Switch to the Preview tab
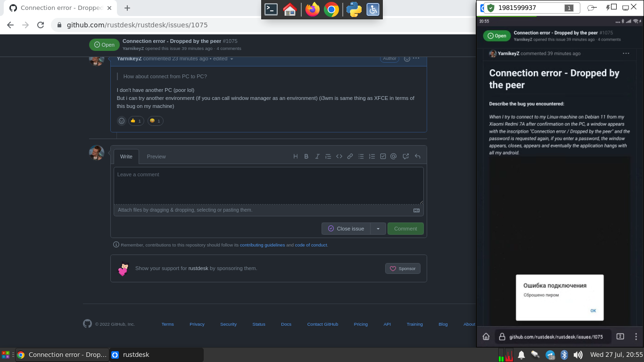Screen dimensions: 644x362 [156, 156]
